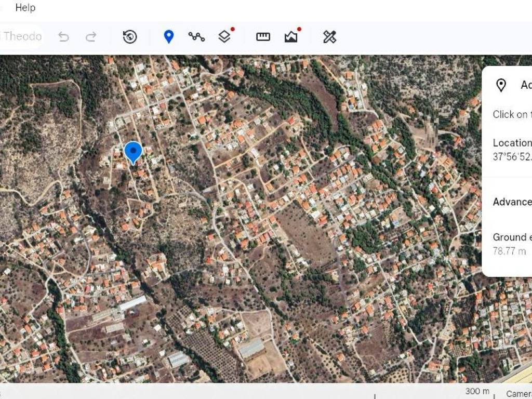This screenshot has width=532, height=399.
Task: Click the Camera label in status bar
Action: click(518, 393)
